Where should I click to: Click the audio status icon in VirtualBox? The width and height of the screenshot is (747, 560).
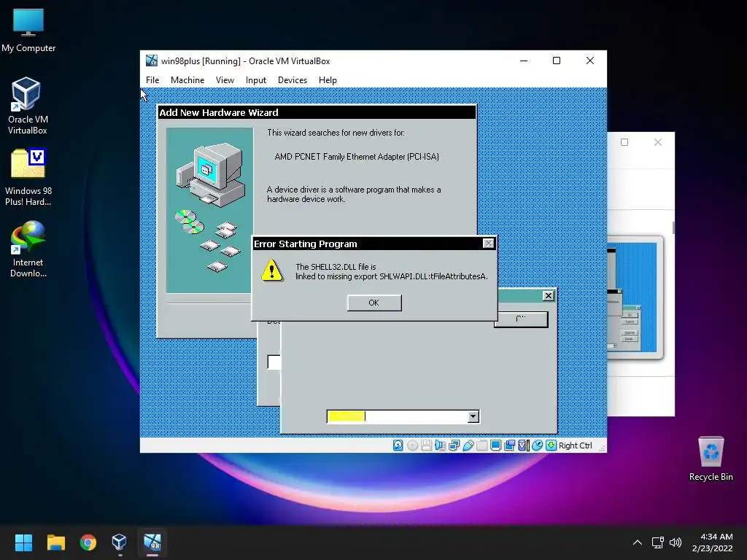click(440, 446)
